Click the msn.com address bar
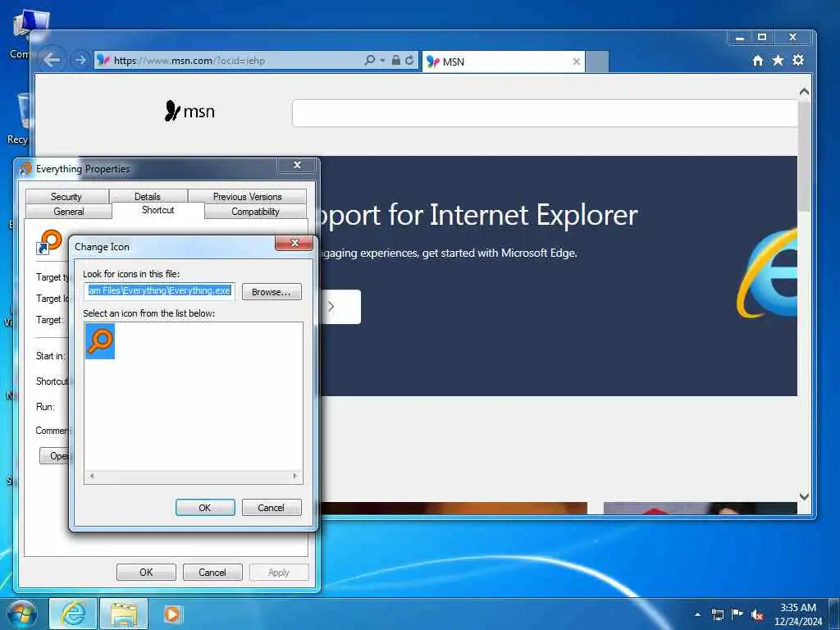This screenshot has width=840, height=630. point(231,61)
